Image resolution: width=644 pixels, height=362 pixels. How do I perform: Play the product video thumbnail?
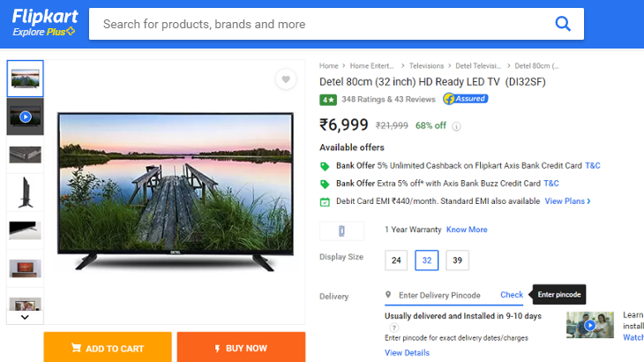coord(25,117)
